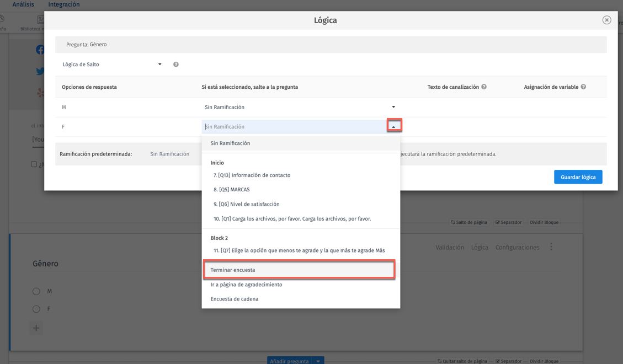Open the Sin Ramificación dropdown for option M

393,106
